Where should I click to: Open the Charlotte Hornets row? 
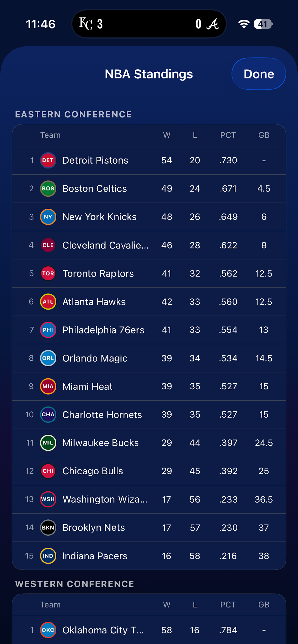click(x=149, y=414)
